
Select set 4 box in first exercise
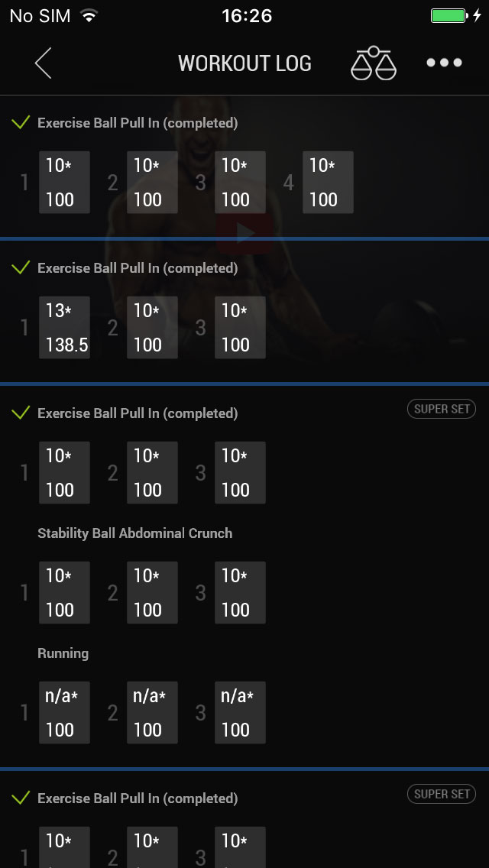click(328, 182)
